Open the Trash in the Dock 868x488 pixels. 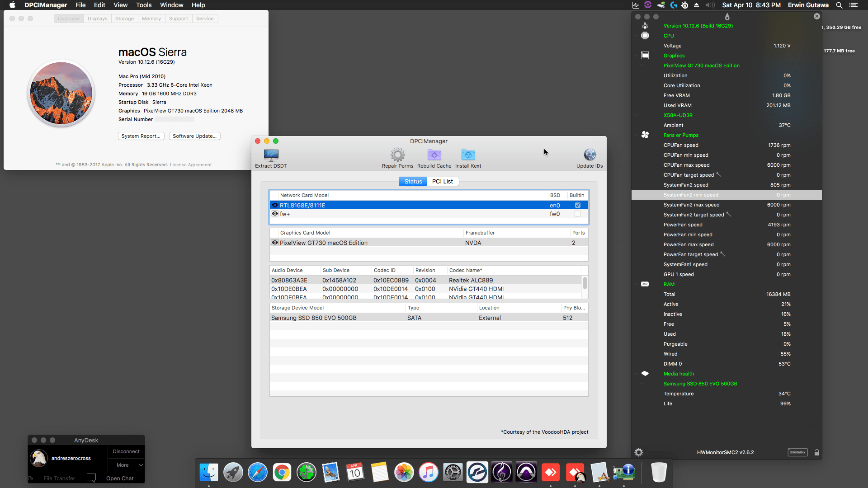point(659,473)
